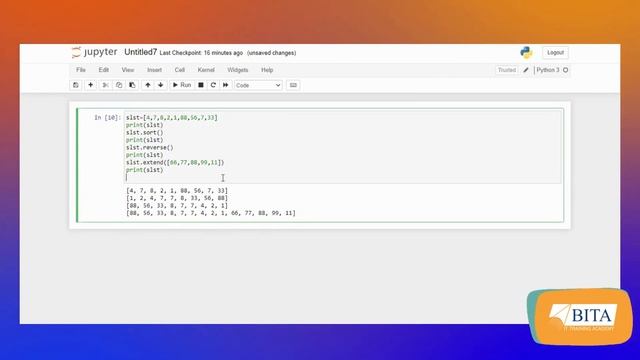
Task: Open the Widgets menu
Action: tap(238, 70)
